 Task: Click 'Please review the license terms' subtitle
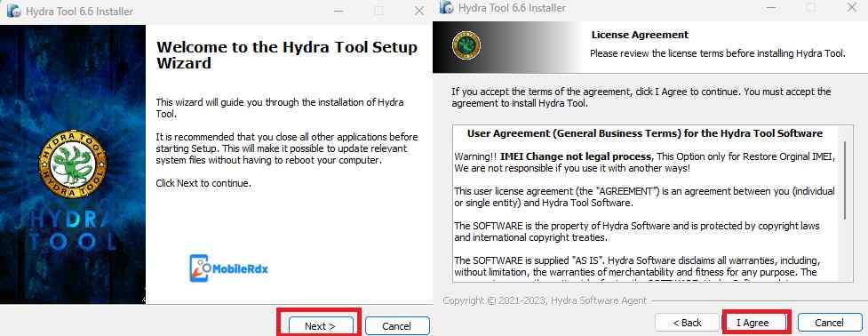coord(718,53)
